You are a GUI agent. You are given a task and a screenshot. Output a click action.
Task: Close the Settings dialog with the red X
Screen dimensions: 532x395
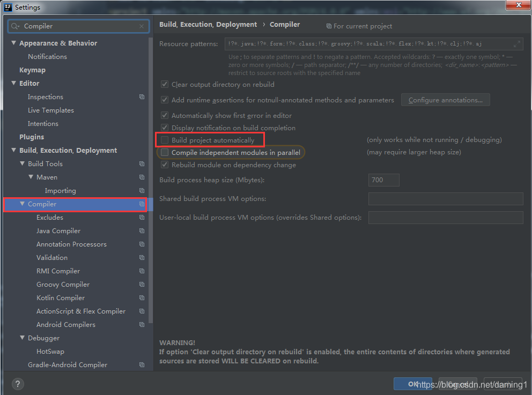(x=518, y=5)
